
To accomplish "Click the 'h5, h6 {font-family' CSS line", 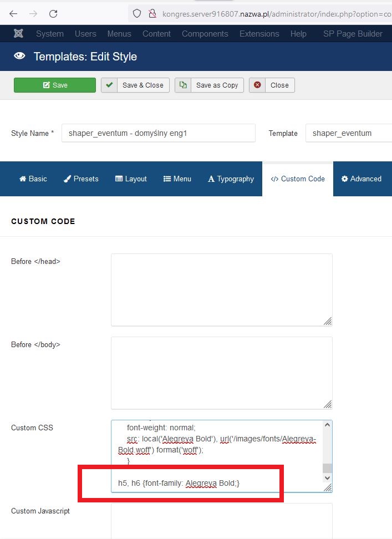I will [x=179, y=484].
